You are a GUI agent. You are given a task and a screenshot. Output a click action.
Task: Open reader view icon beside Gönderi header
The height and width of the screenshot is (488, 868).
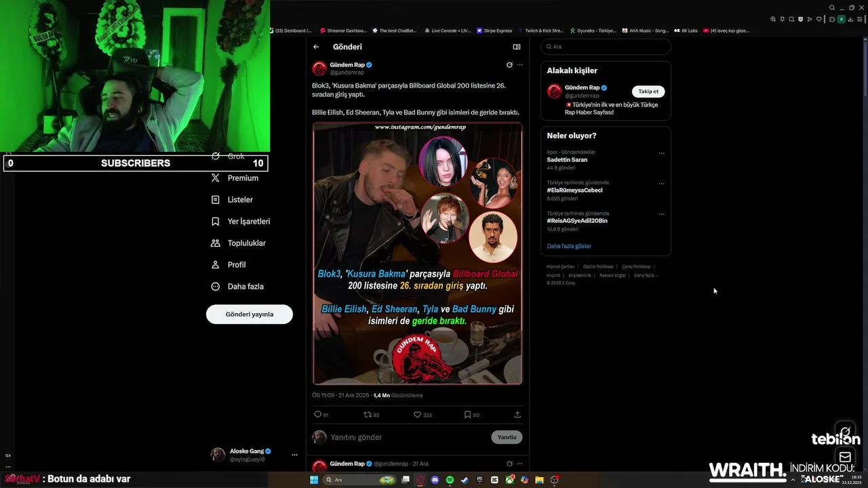(x=517, y=47)
